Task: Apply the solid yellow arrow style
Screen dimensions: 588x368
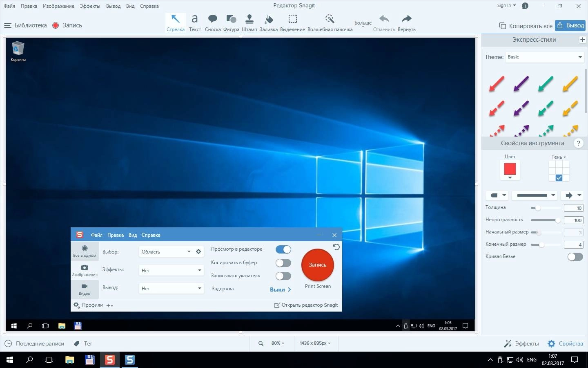Action: [570, 83]
